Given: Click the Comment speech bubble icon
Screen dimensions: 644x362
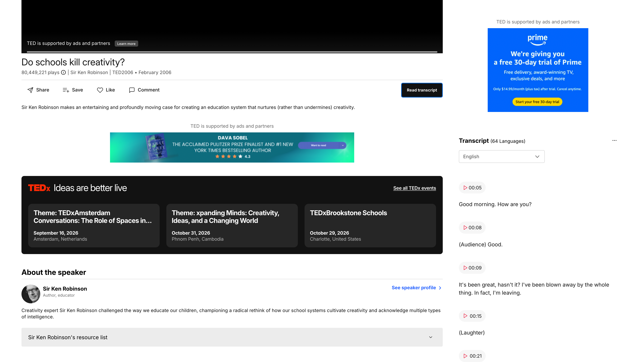Looking at the screenshot, I should (x=132, y=90).
